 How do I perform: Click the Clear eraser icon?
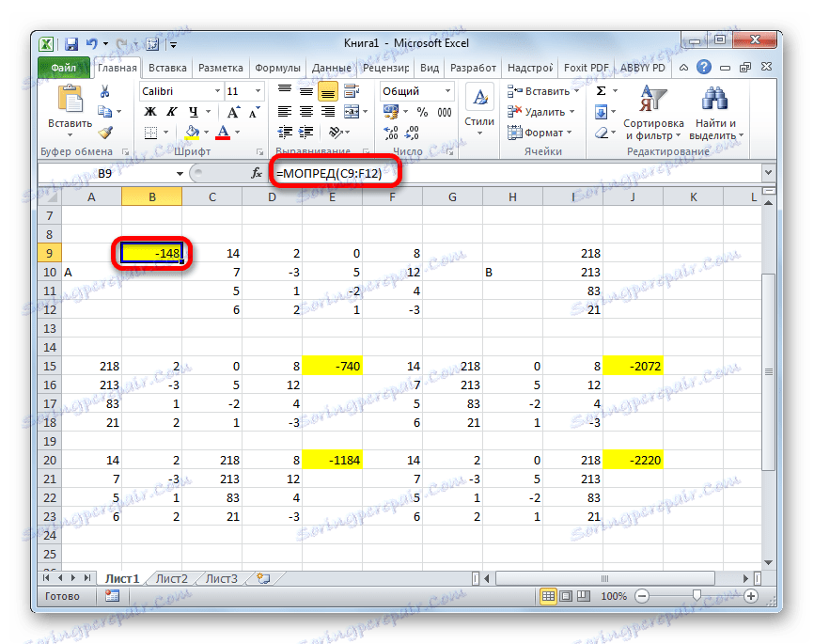point(602,133)
